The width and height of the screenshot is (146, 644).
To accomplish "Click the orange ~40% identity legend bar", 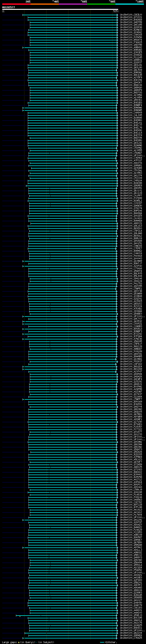I will 45,4.
